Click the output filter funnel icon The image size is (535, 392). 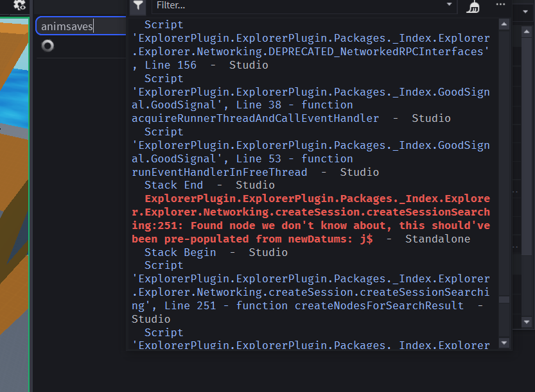point(138,6)
